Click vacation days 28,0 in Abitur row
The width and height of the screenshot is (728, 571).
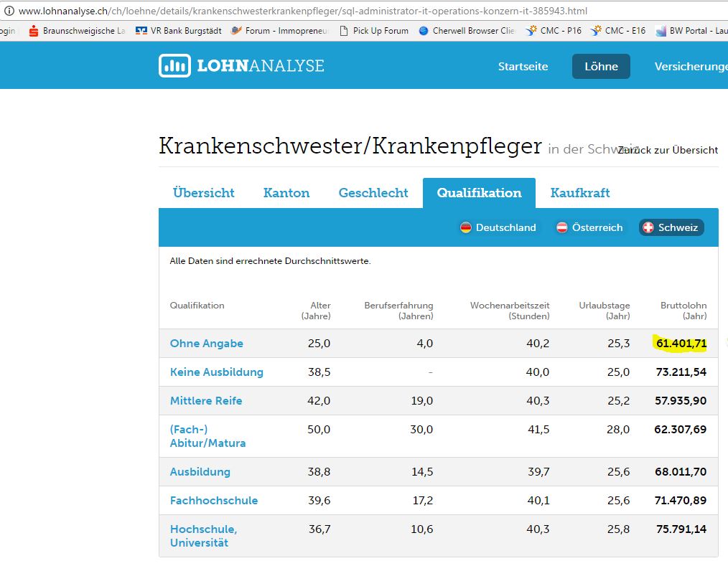[x=618, y=430]
